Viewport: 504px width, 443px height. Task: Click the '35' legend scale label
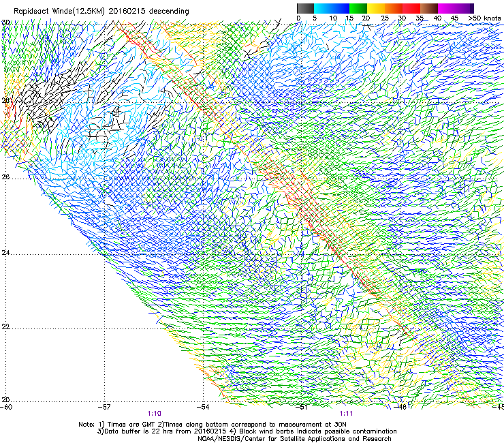(x=420, y=18)
